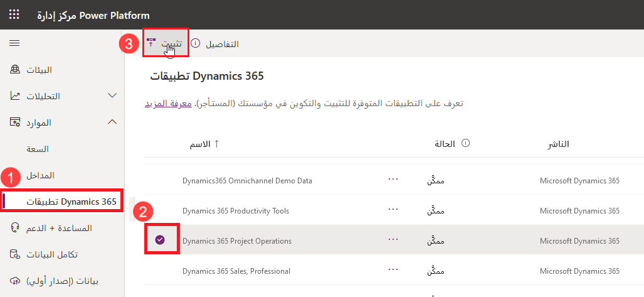Screen dimensions: 644x297
Task: Click publisher cell of Project Operations row
Action: (579, 241)
